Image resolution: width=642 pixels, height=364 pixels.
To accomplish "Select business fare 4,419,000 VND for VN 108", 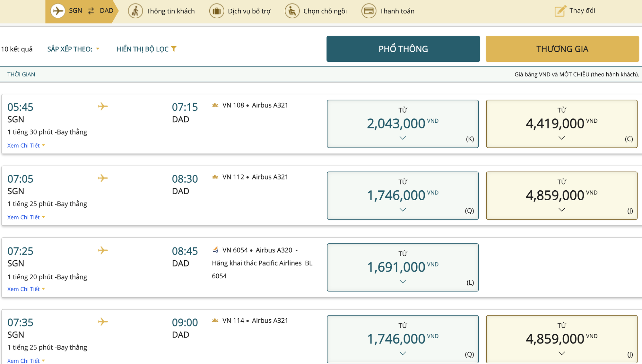I will 562,124.
